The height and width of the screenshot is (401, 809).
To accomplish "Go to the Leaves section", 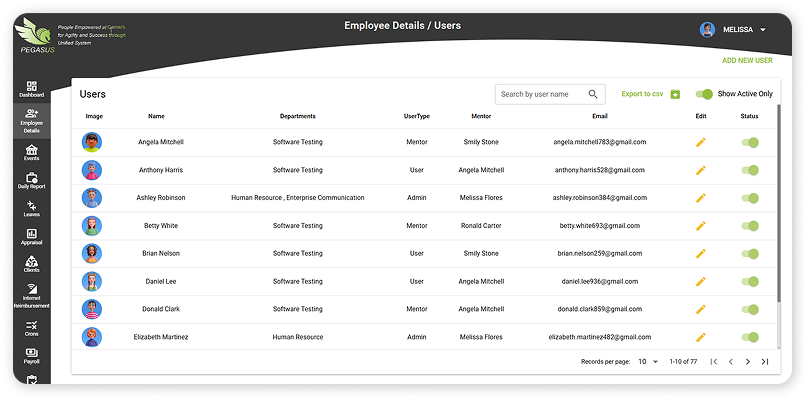I will [x=31, y=208].
